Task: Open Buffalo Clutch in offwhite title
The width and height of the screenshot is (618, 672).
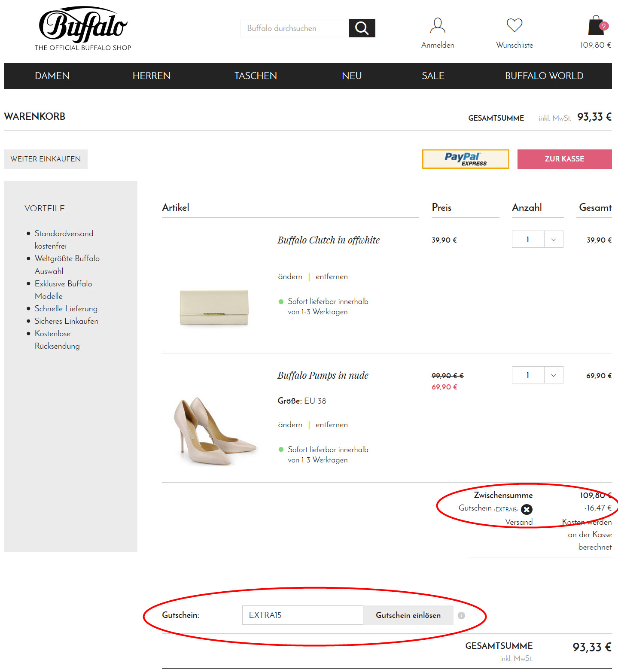Action: tap(329, 240)
